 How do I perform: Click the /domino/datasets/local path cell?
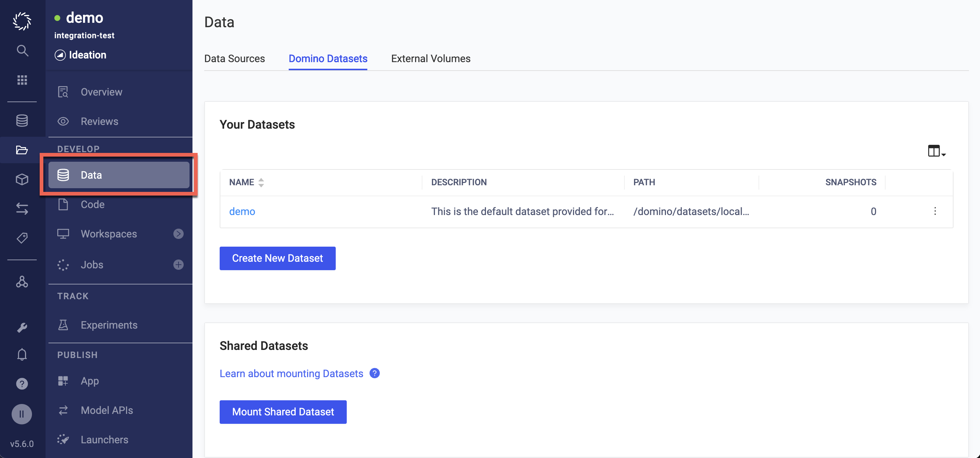pyautogui.click(x=691, y=211)
